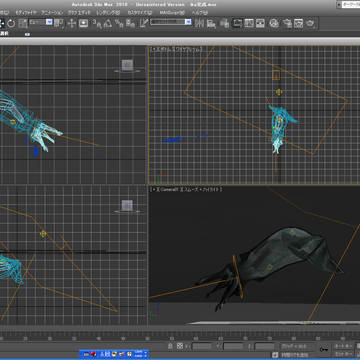This screenshot has width=360, height=360.
Task: Click the ViewCube in lower-left viewport
Action: (x=127, y=206)
